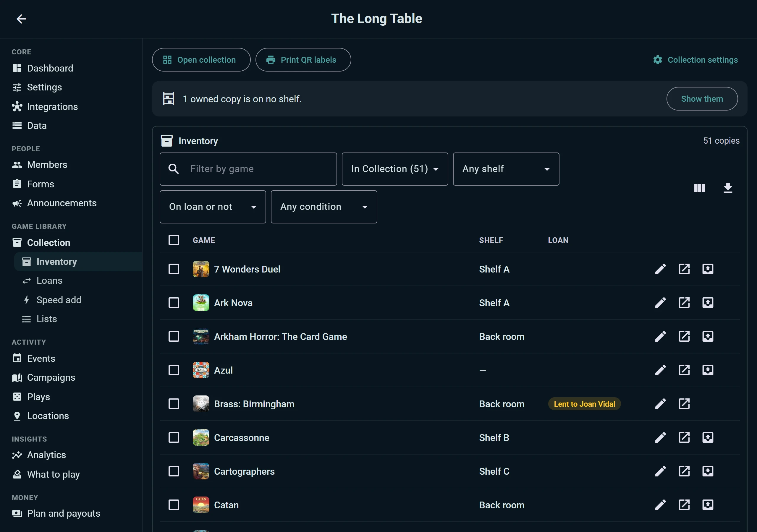The image size is (757, 532).
Task: Tick the select-all checkbox in header
Action: pyautogui.click(x=174, y=240)
